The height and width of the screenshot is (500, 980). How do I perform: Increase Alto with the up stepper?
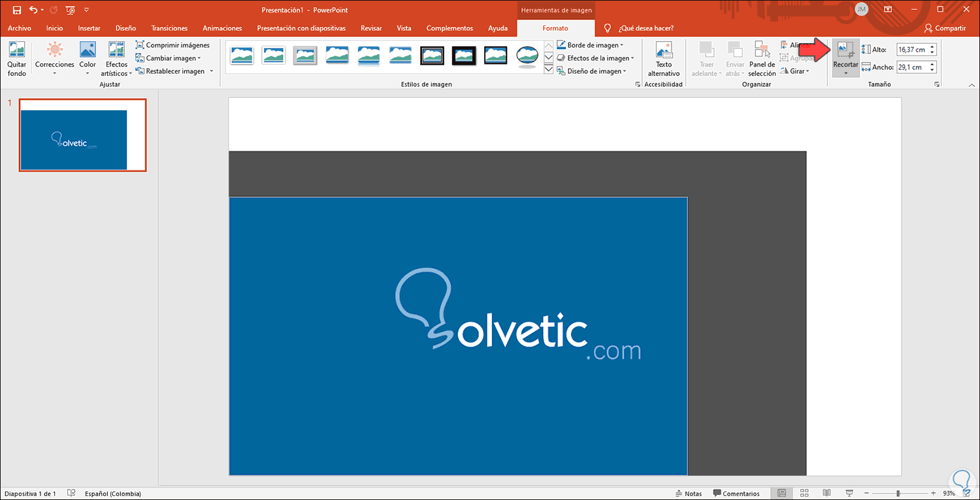[x=932, y=47]
